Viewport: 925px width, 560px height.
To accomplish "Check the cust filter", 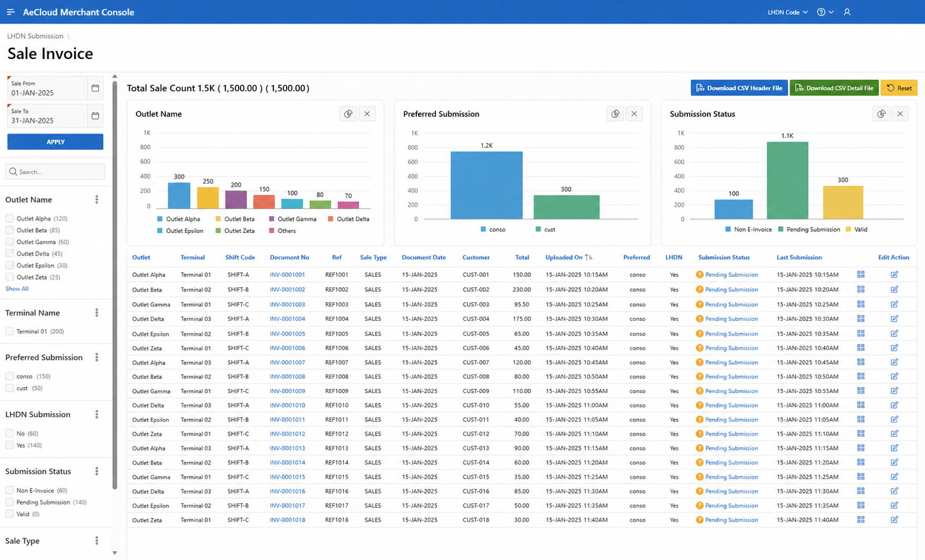I will (9, 388).
